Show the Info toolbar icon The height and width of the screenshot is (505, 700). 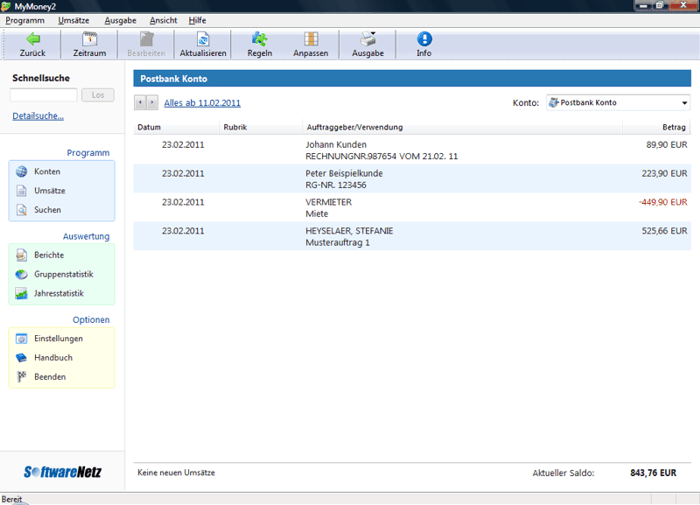[x=424, y=39]
